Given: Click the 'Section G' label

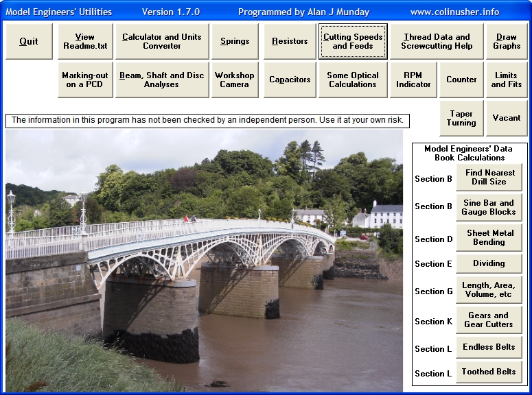Looking at the screenshot, I should (434, 291).
